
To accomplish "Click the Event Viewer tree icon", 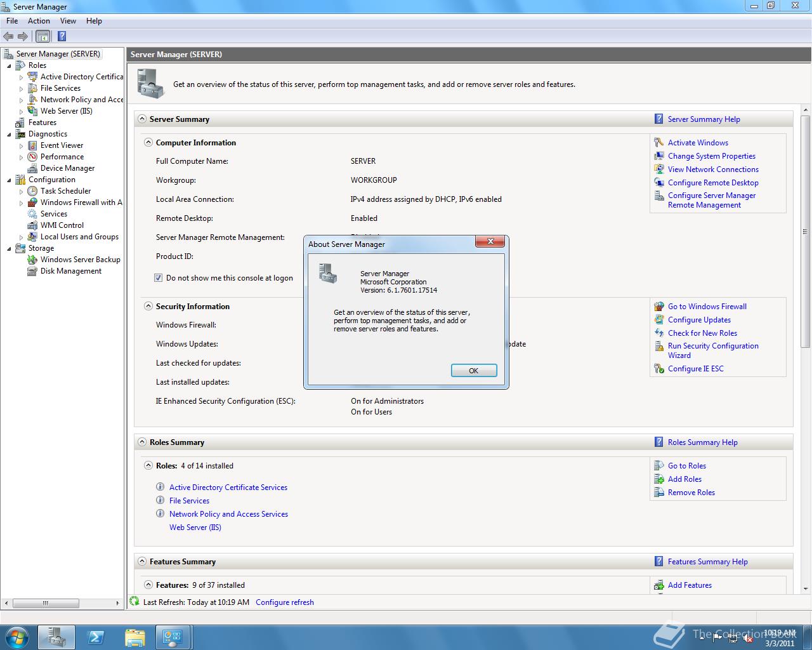I will [x=32, y=145].
